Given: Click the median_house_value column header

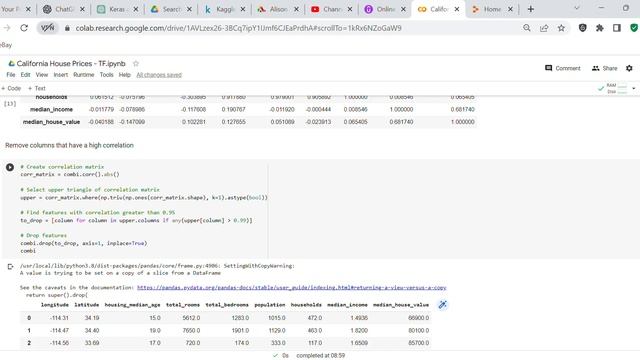Looking at the screenshot, I should click(401, 305).
